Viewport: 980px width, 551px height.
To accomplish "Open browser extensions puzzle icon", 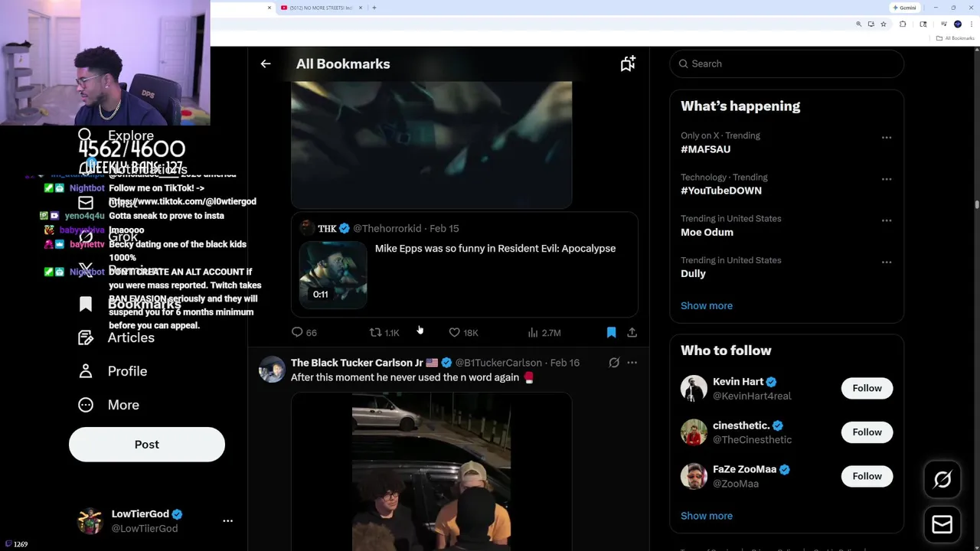I will point(903,24).
